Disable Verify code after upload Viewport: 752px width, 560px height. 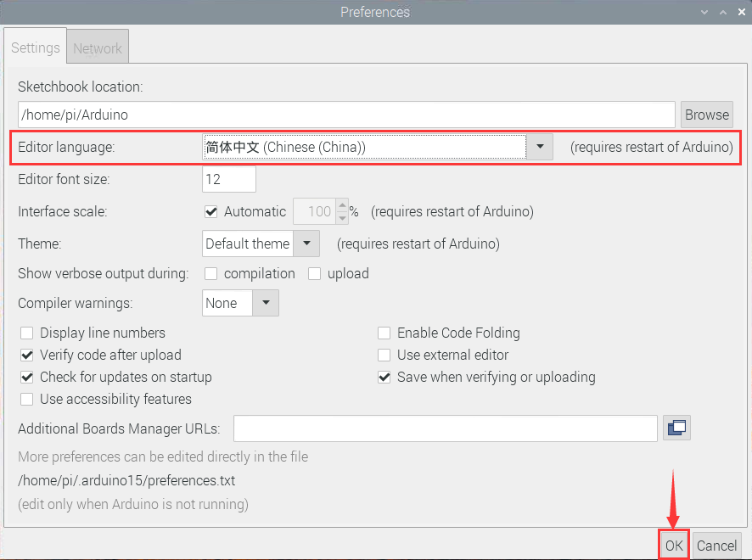pyautogui.click(x=27, y=356)
